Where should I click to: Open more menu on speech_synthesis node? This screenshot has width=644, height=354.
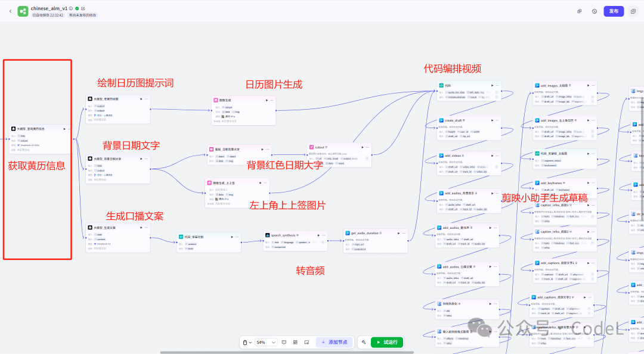point(324,235)
